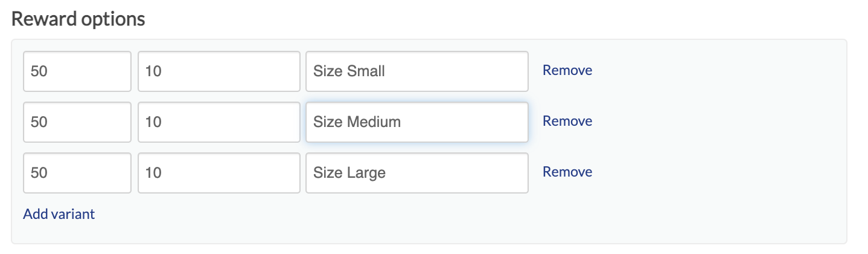
Task: Click the 10 field in the Size Small row
Action: [x=219, y=71]
